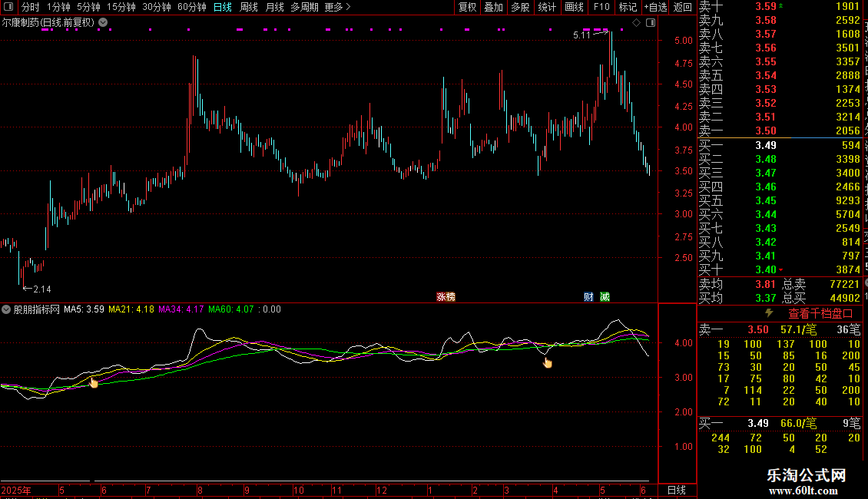
Task: Click the MA21: 4.18 indicator label
Action: click(x=131, y=309)
